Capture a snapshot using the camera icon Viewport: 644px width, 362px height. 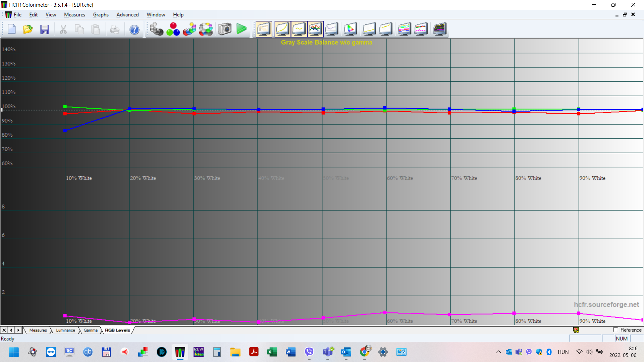coord(225,29)
